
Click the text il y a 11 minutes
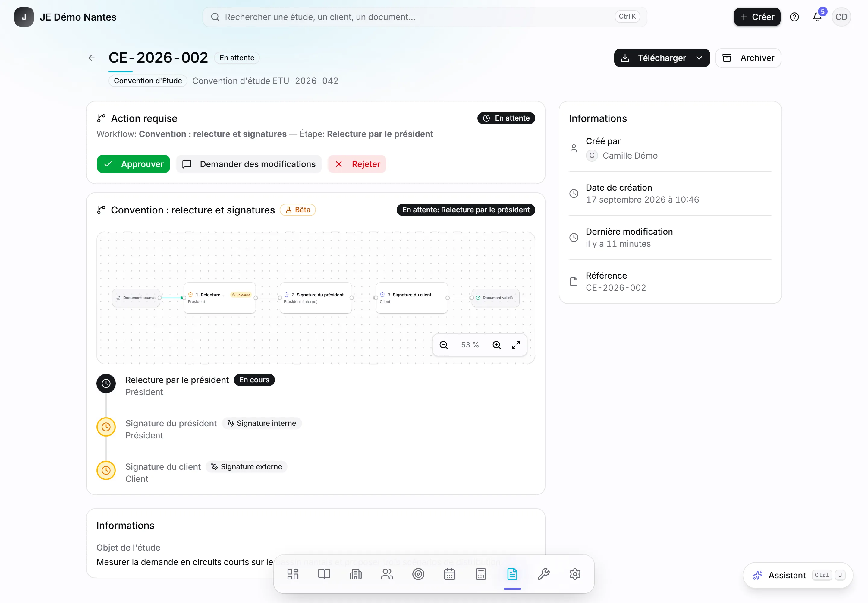tap(618, 244)
